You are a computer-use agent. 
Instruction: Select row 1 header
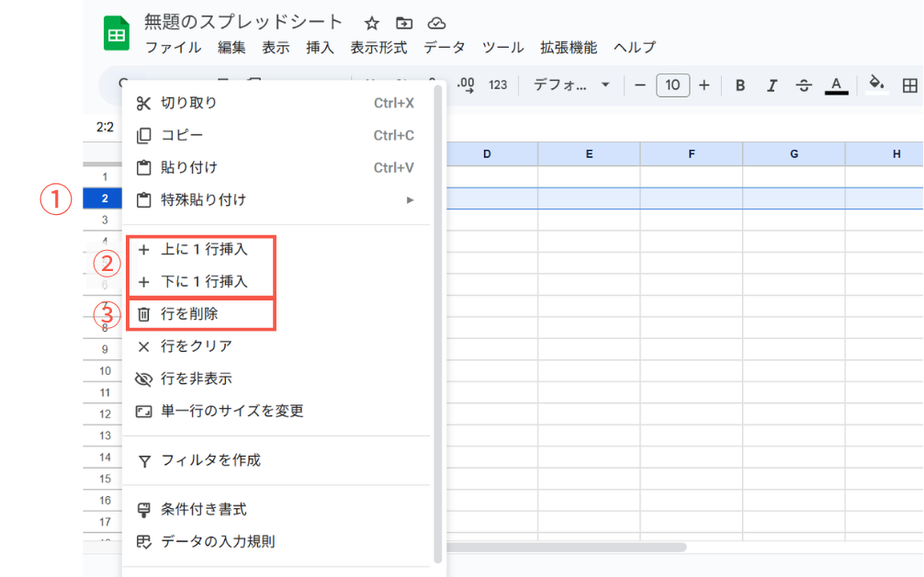coord(105,176)
